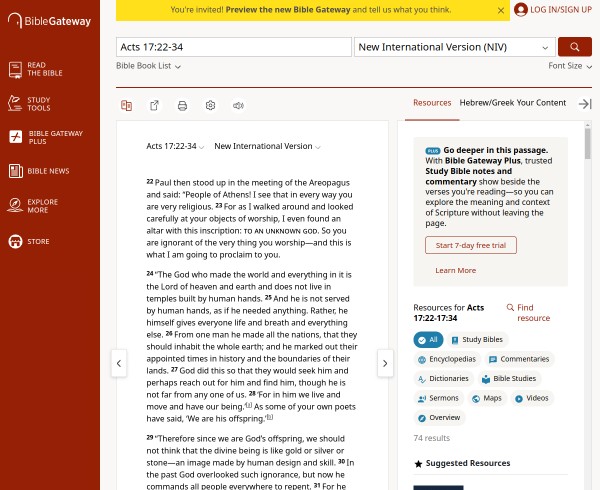
Task: Click Preview the new Bible Gateway link
Action: click(288, 10)
